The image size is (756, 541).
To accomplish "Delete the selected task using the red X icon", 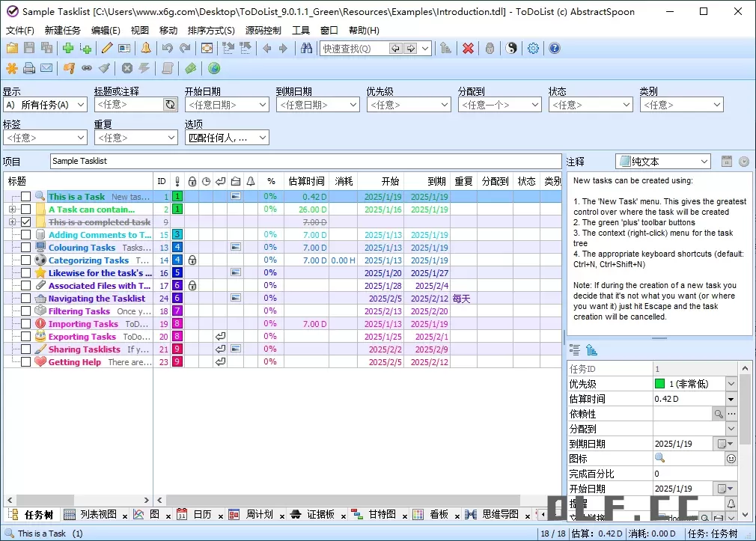I will [467, 48].
